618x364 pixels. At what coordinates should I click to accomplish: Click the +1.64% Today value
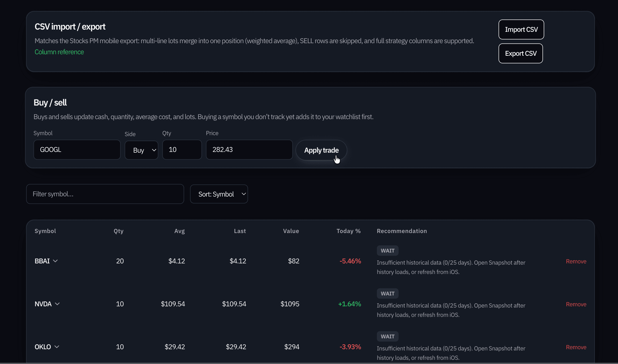(349, 304)
